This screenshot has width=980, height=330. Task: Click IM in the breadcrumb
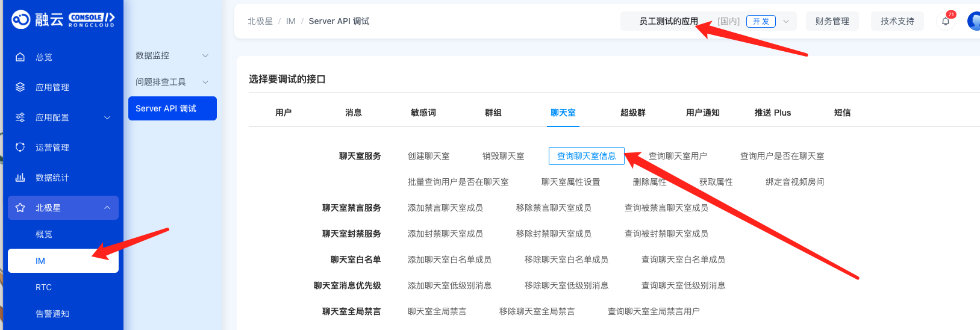pyautogui.click(x=291, y=21)
